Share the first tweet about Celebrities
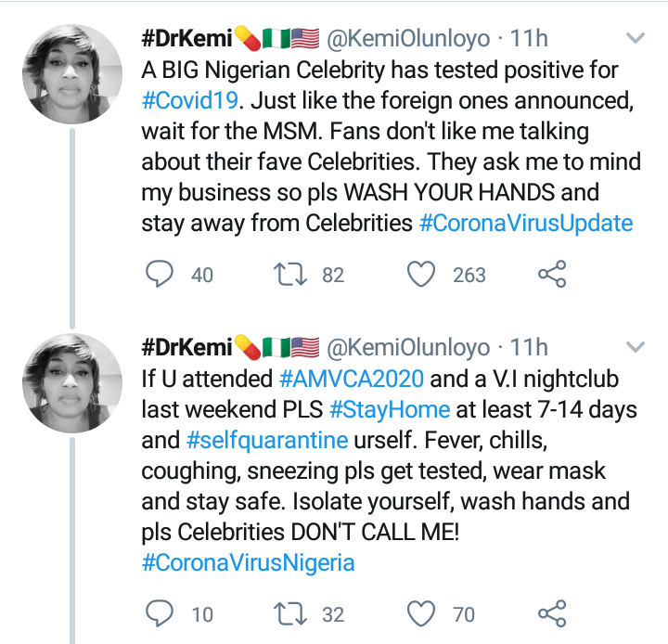668x644 pixels. [552, 274]
